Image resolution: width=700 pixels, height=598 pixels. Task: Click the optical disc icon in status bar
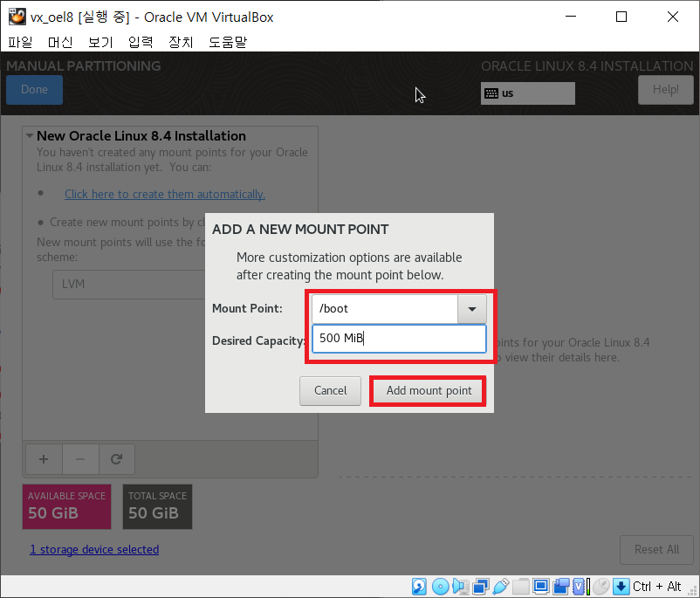(440, 587)
